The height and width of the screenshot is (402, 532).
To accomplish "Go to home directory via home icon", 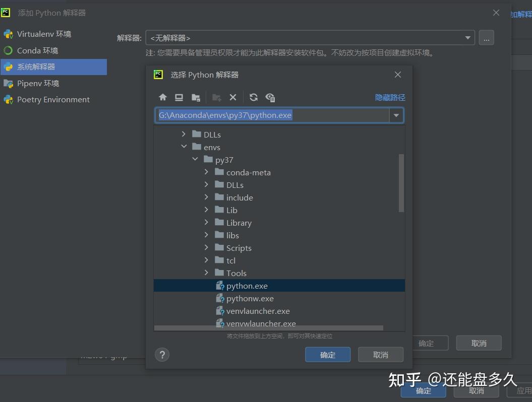I will pyautogui.click(x=163, y=98).
